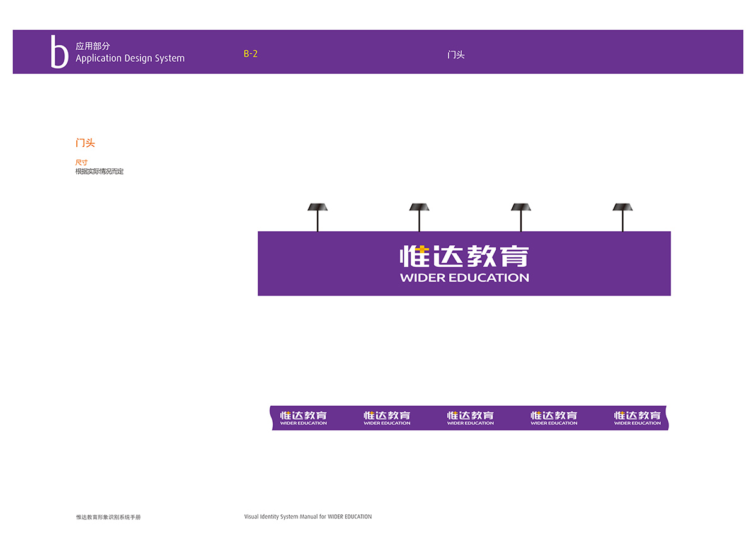Click the first logo on the bottom banner strip
Screen dimensions: 756x535
(x=304, y=418)
